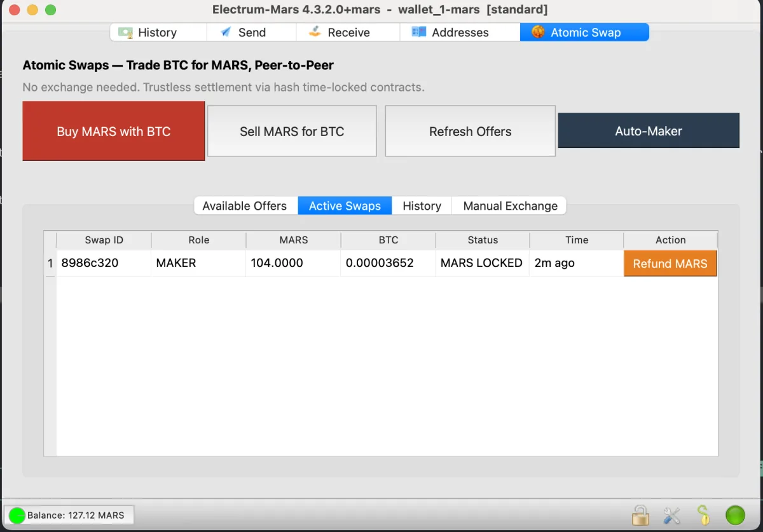Open wallet preferences via the tools icon
The image size is (763, 532).
tap(671, 515)
